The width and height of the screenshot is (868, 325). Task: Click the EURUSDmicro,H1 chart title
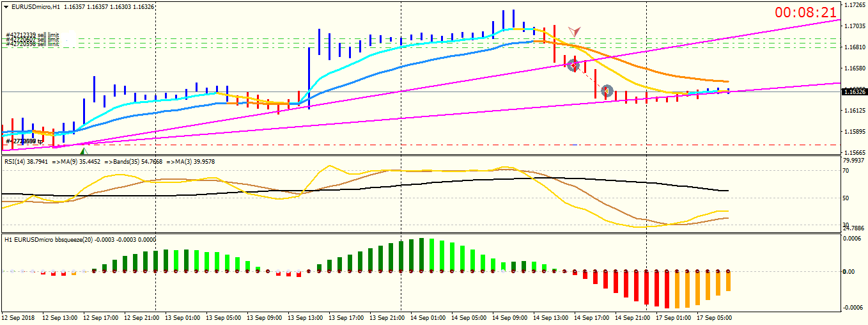click(36, 6)
